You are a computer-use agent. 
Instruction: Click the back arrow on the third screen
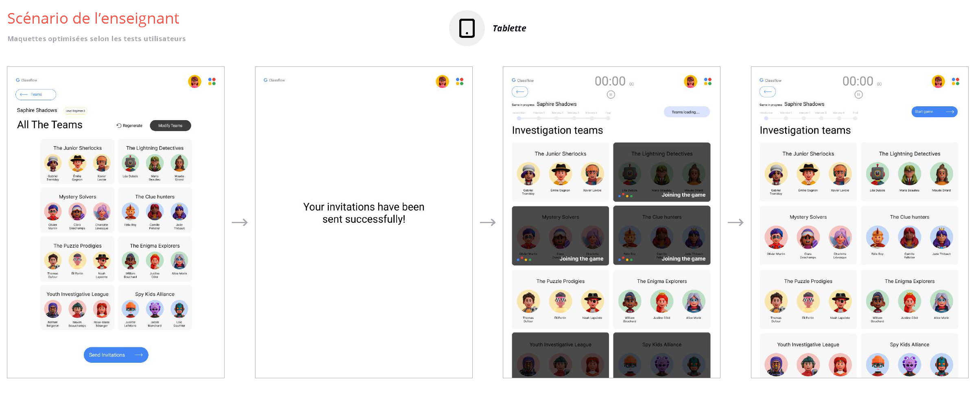520,92
